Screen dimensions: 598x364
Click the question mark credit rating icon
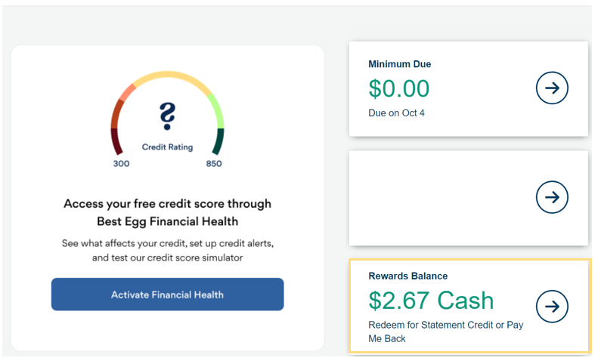(x=167, y=116)
